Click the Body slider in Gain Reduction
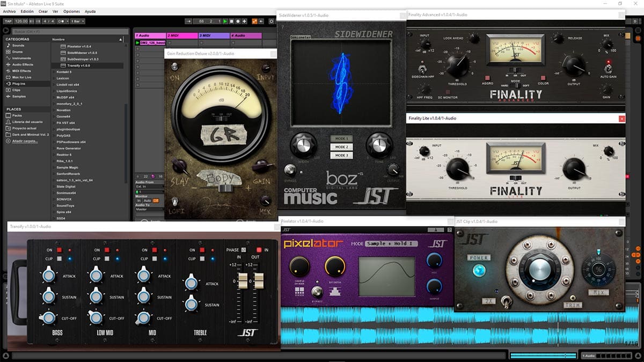644x362 pixels. 225,188
